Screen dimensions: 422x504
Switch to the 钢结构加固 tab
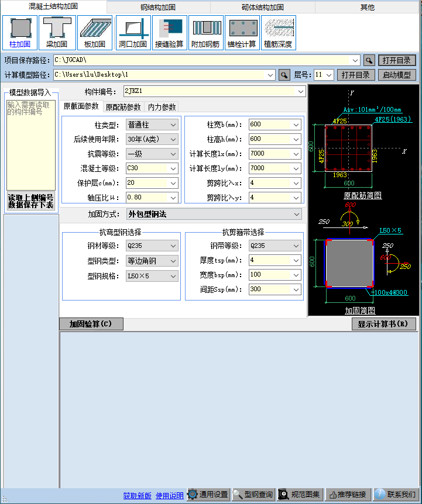(158, 8)
